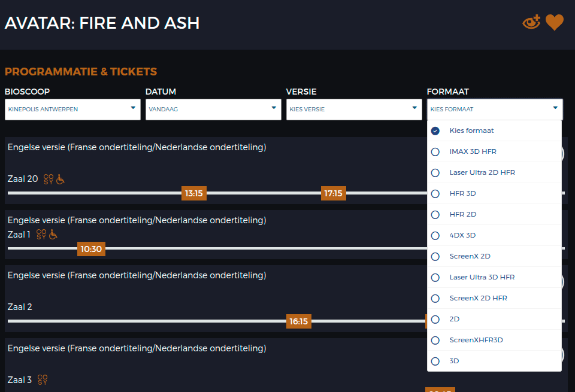
Task: Select IMAX 3D HFR format option
Action: tap(473, 151)
